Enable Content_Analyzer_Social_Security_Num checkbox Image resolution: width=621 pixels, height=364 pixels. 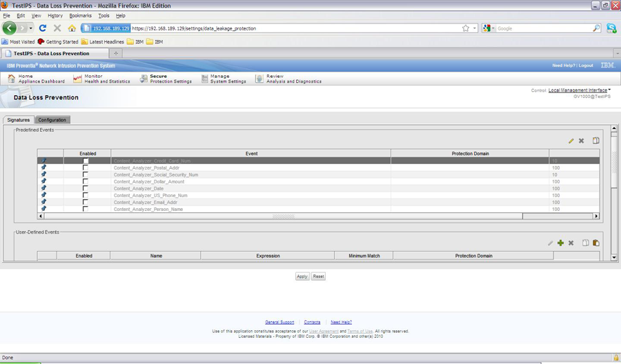86,174
